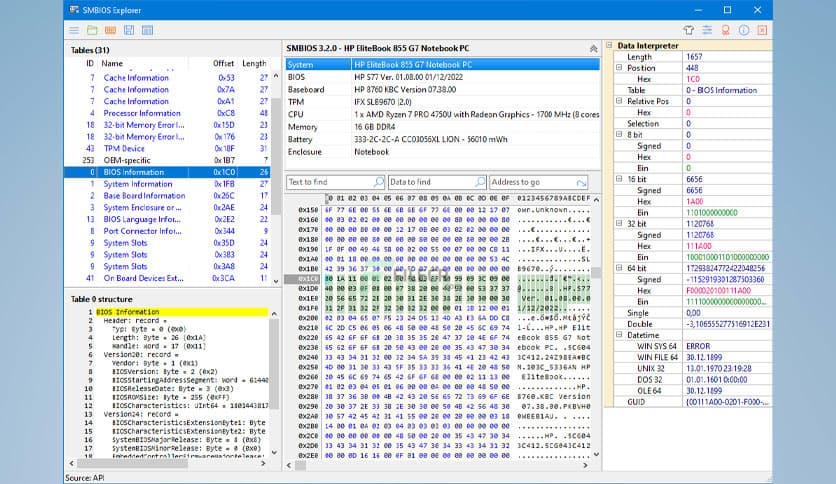836x484 pixels.
Task: Open the info (i) icon
Action: tap(744, 30)
